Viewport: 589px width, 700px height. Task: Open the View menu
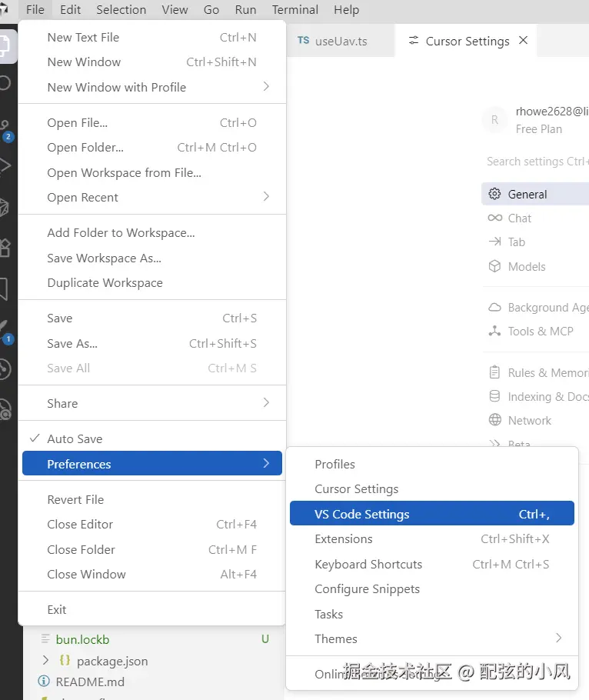(175, 10)
